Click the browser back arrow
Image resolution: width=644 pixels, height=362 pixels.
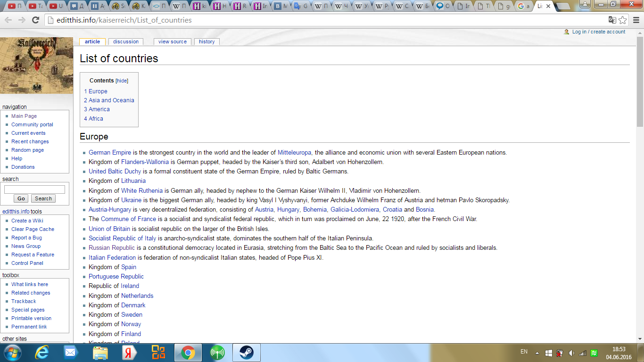point(8,20)
